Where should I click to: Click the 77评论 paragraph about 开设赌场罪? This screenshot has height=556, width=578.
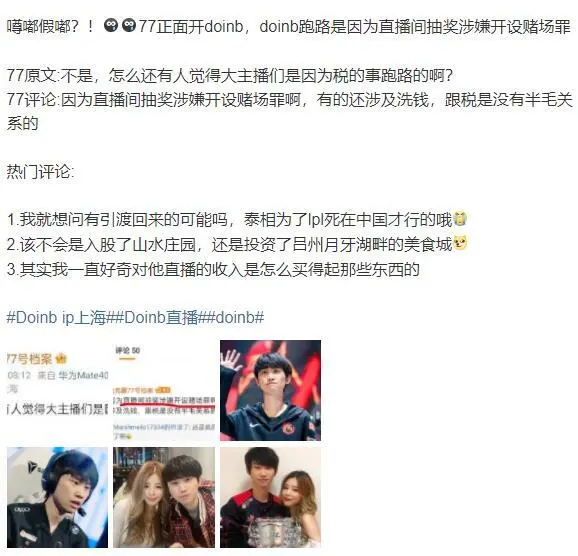pyautogui.click(x=289, y=111)
